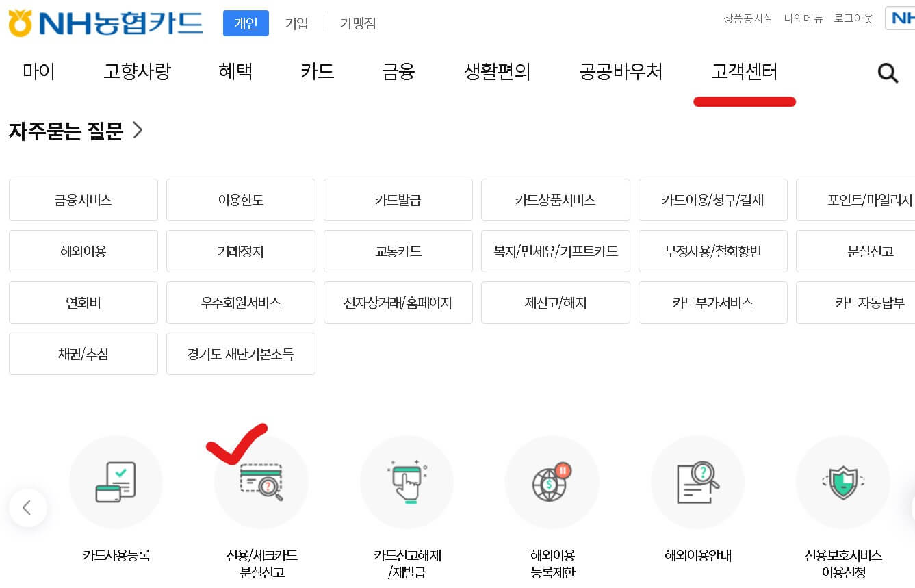Viewport: 915px width, 588px height.
Task: Open the 상품공시실 link
Action: pos(749,18)
